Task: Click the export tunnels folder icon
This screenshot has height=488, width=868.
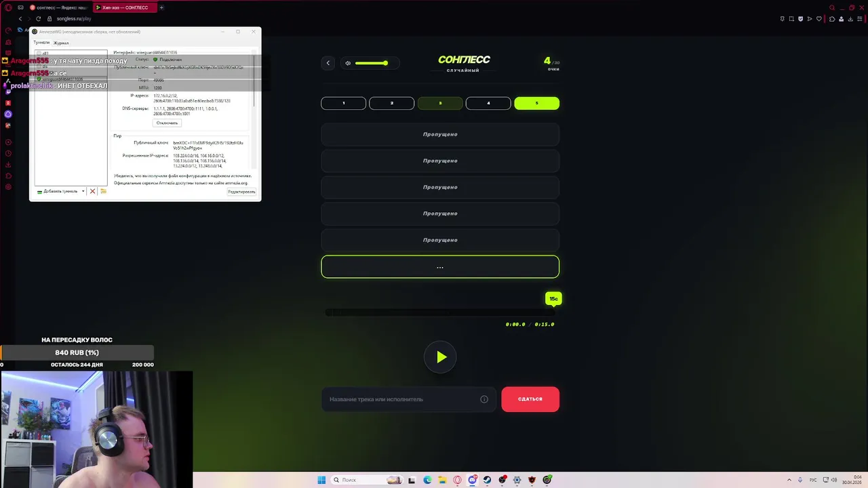Action: [x=103, y=191]
